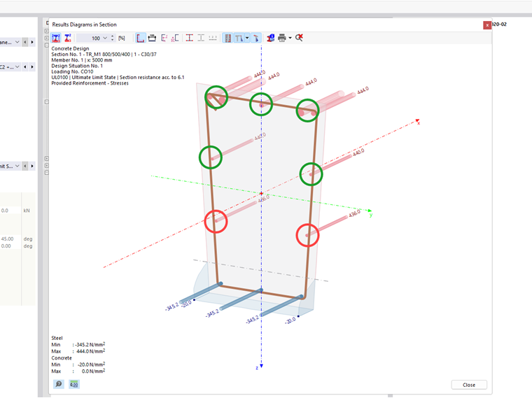
Task: Click previous arrow next to 'C2 +...' dropdown
Action: [24, 66]
